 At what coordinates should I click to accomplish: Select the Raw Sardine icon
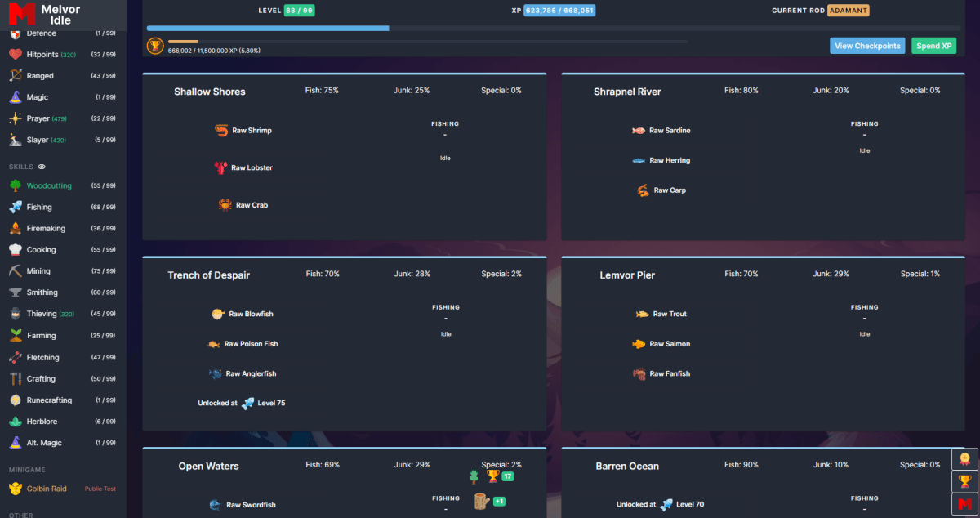click(x=639, y=131)
